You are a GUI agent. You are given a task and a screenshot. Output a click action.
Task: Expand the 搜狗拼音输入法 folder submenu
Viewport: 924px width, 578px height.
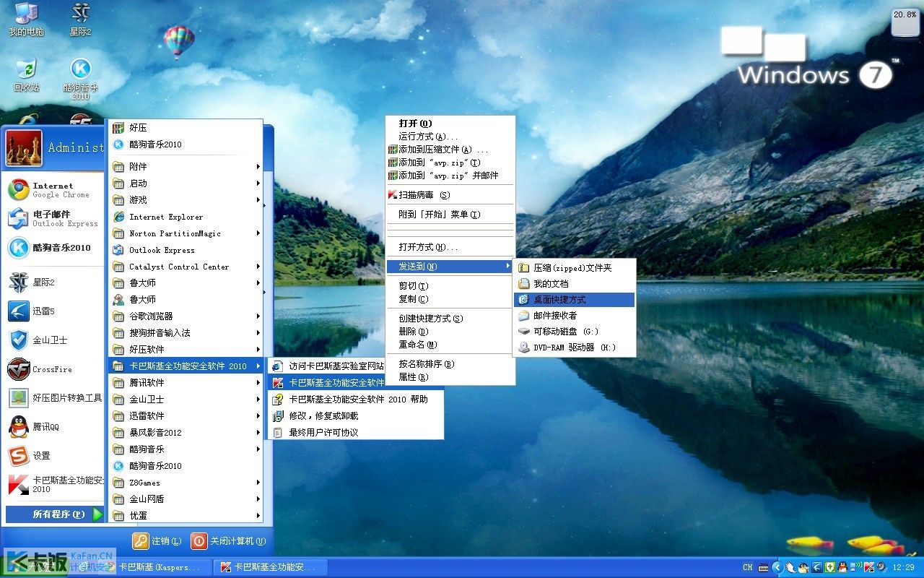pos(186,333)
